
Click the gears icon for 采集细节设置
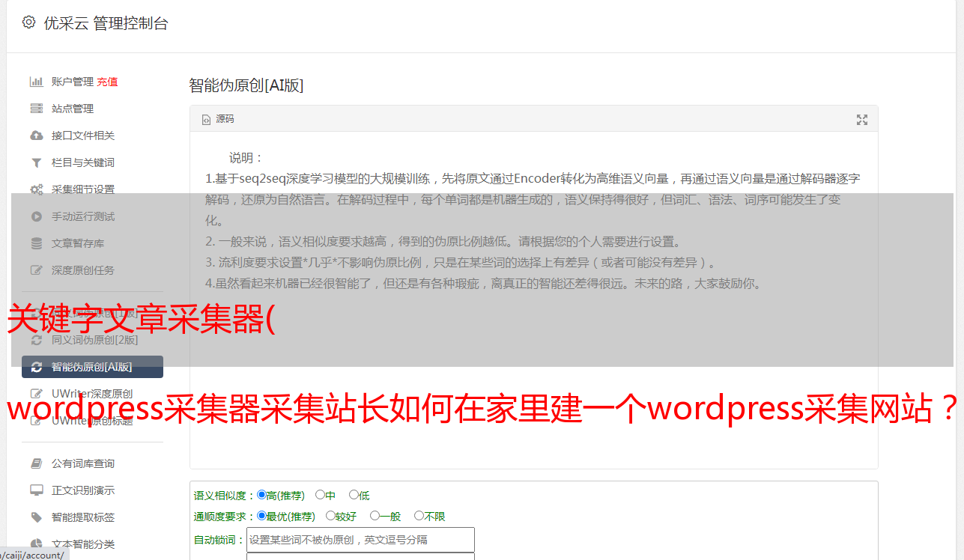36,189
